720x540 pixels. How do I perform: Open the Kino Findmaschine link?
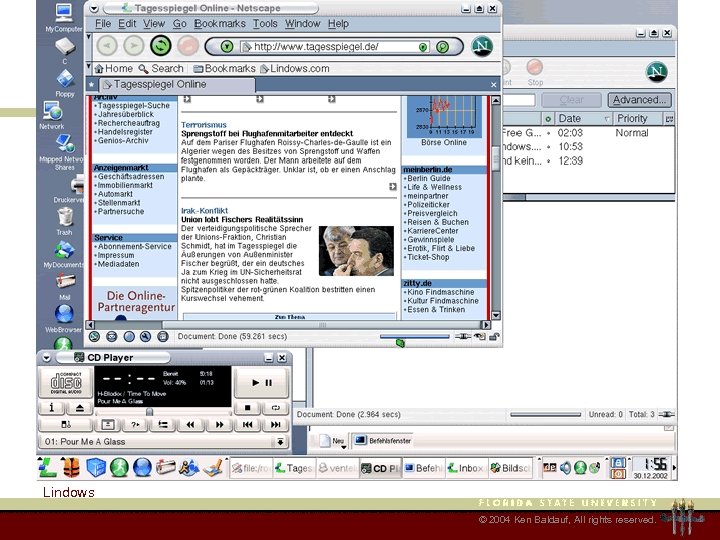(x=441, y=292)
